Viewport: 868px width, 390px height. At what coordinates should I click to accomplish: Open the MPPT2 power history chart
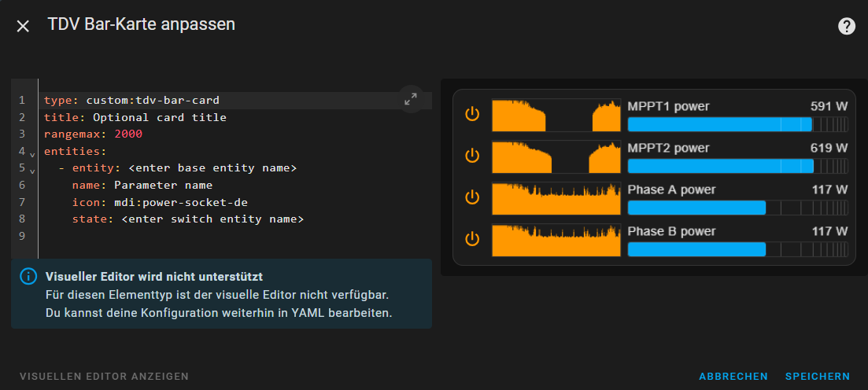[556, 157]
